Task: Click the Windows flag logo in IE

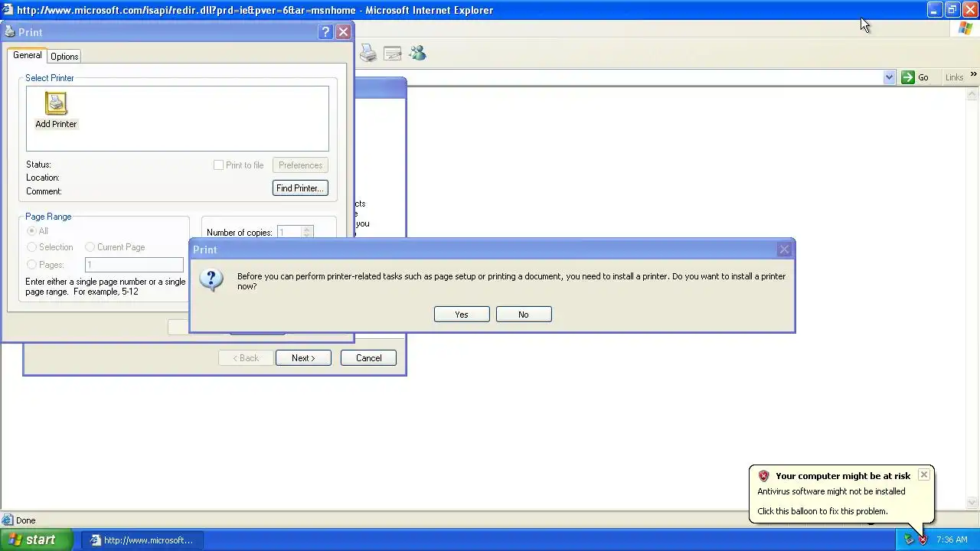Action: pos(965,28)
